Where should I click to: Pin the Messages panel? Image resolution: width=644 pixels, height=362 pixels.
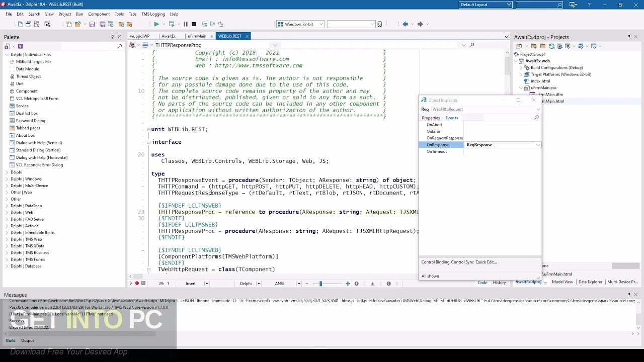tap(629, 295)
